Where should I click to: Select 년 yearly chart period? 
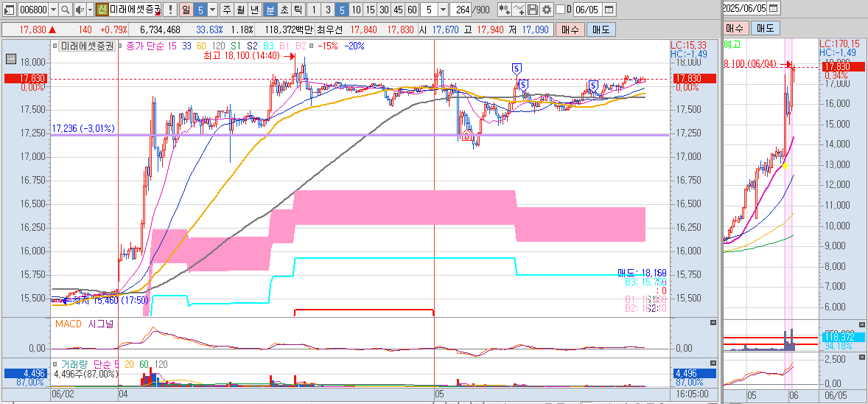[x=253, y=10]
